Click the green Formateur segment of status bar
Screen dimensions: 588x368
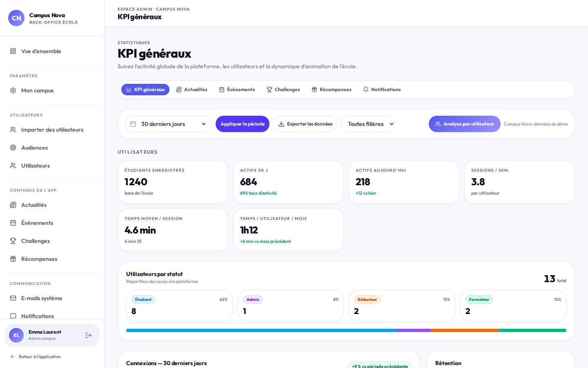click(532, 330)
